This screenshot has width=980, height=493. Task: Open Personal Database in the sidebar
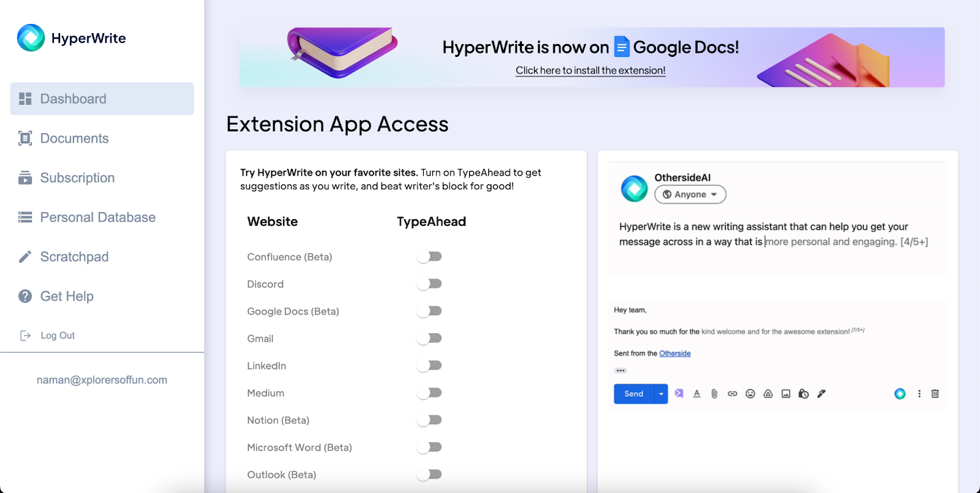tap(102, 217)
